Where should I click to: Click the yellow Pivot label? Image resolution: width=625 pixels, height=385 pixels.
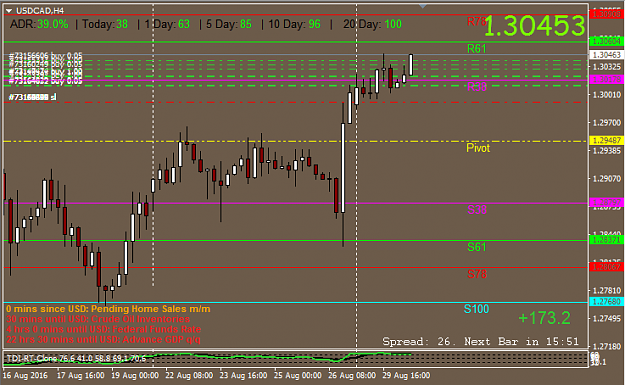pos(478,148)
